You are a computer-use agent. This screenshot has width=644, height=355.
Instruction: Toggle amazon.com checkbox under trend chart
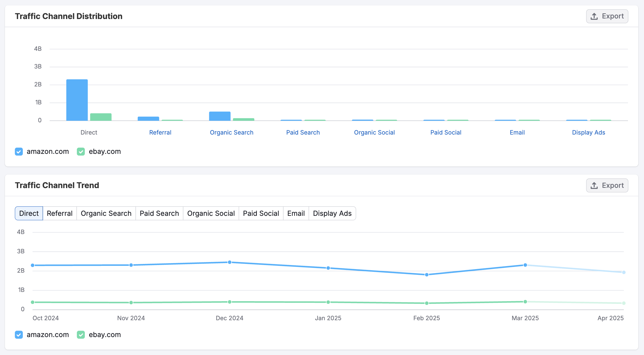[x=19, y=335]
